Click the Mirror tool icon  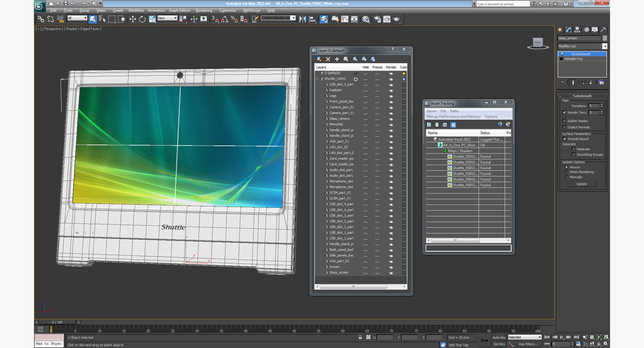click(302, 19)
